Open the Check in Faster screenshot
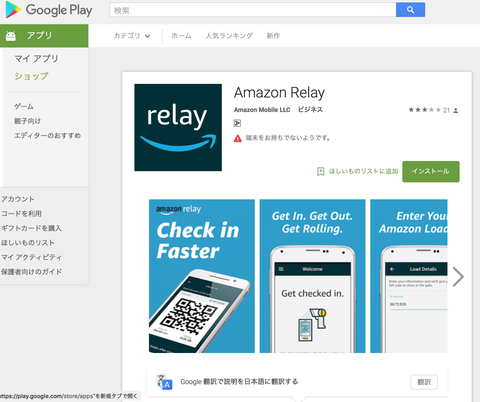 (x=202, y=276)
